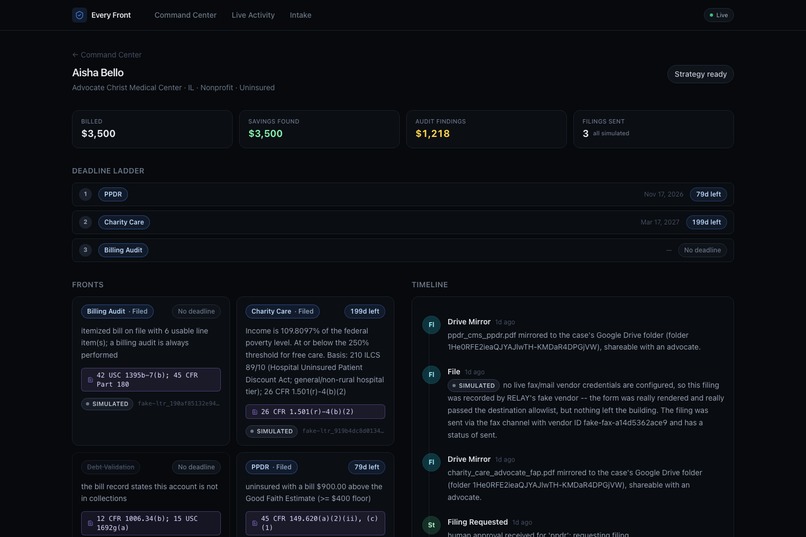Click the step 1 number circle in ladder
The image size is (806, 537).
[x=85, y=194]
